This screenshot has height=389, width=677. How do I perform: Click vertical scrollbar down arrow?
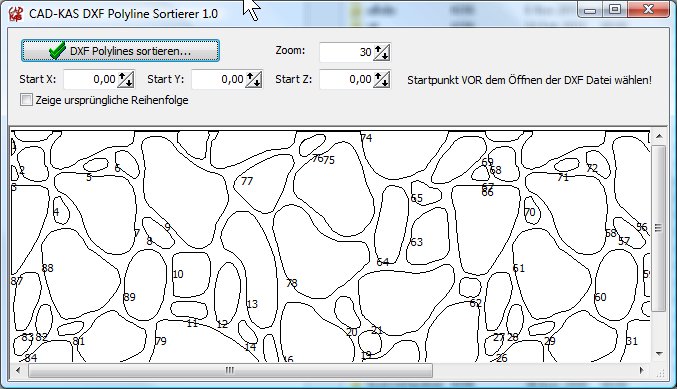point(658,354)
